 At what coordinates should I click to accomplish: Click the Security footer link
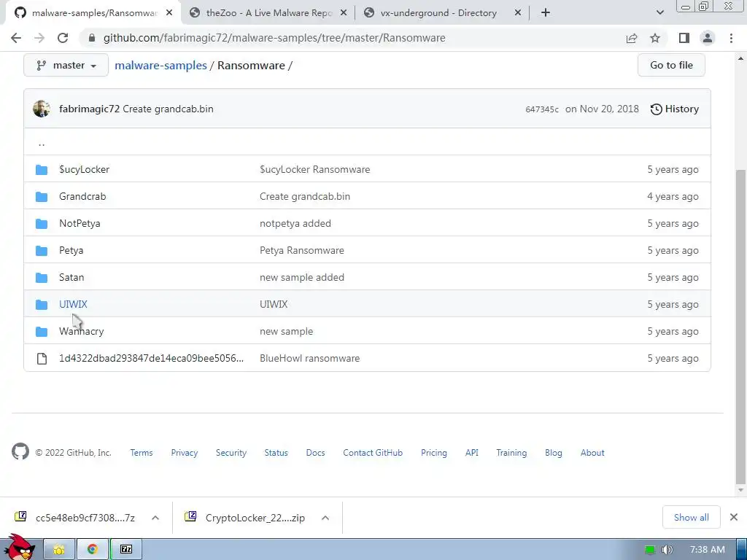pyautogui.click(x=231, y=453)
